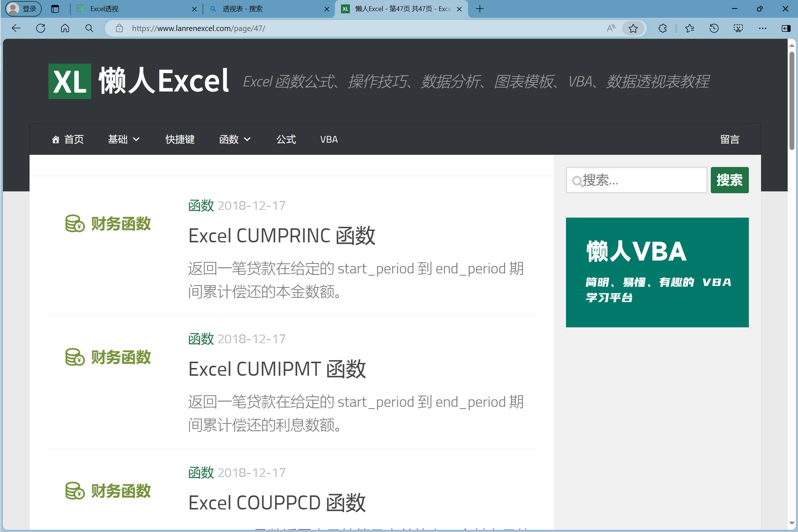The height and width of the screenshot is (532, 798).
Task: Open browser extensions puzzle icon
Action: pos(663,28)
